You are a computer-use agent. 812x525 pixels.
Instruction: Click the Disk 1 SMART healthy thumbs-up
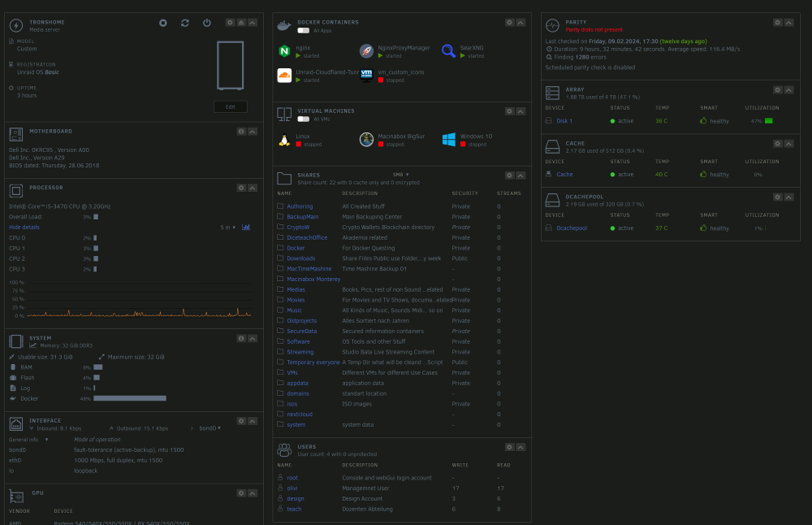click(703, 121)
